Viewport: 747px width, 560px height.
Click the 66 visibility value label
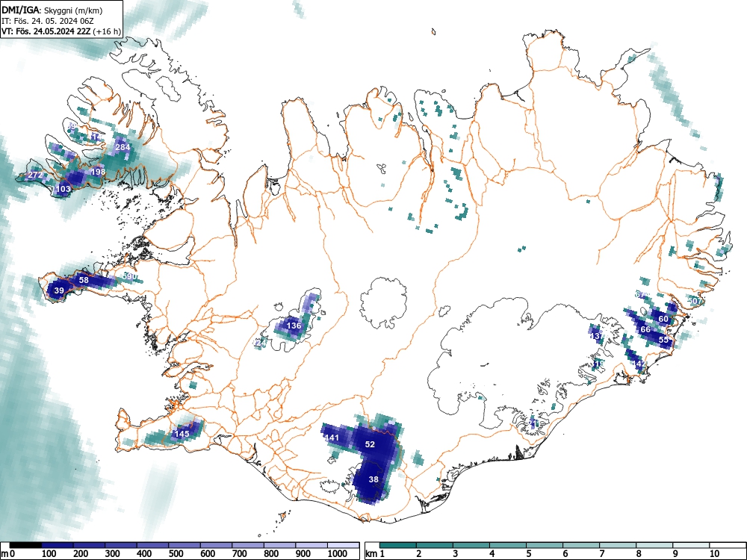(x=645, y=329)
